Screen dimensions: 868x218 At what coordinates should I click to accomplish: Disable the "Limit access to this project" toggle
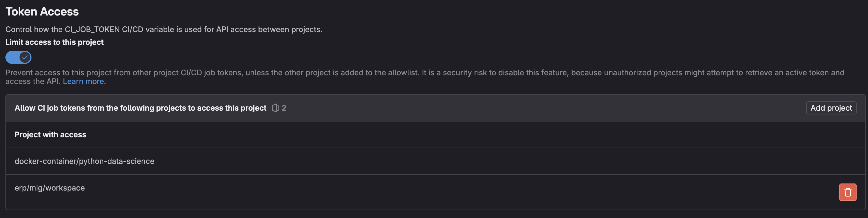click(x=18, y=57)
